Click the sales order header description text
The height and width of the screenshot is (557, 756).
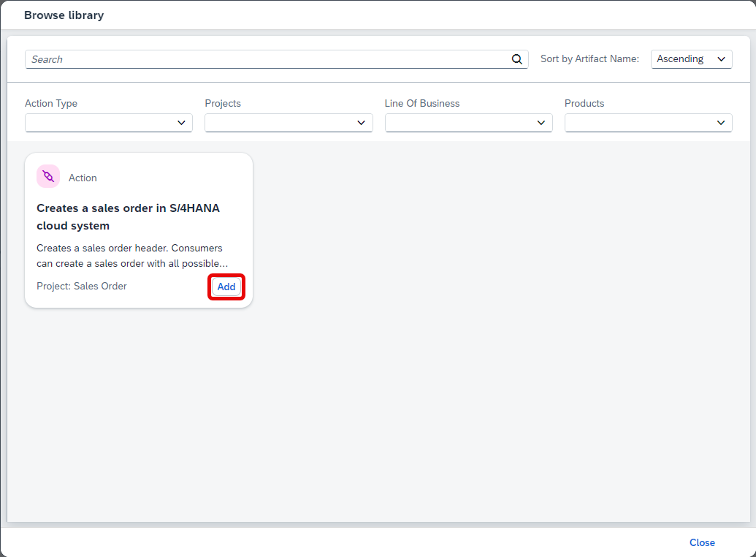coord(132,256)
